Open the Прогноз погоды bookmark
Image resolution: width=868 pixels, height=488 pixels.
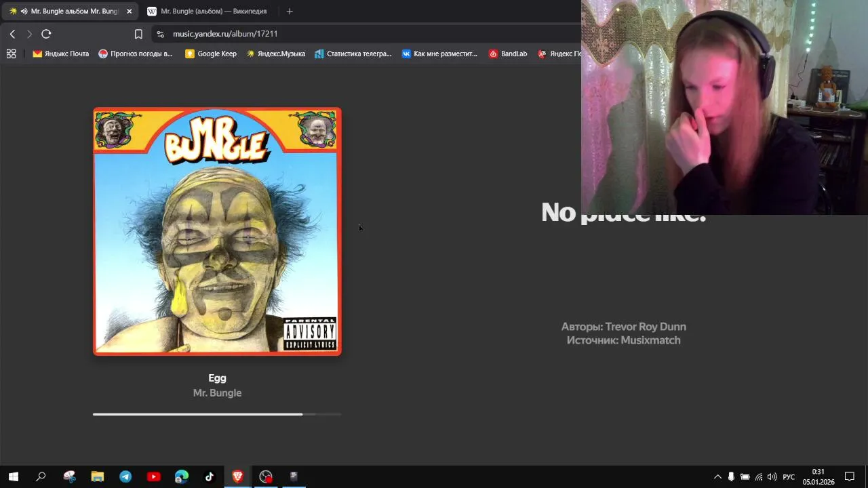tap(136, 54)
